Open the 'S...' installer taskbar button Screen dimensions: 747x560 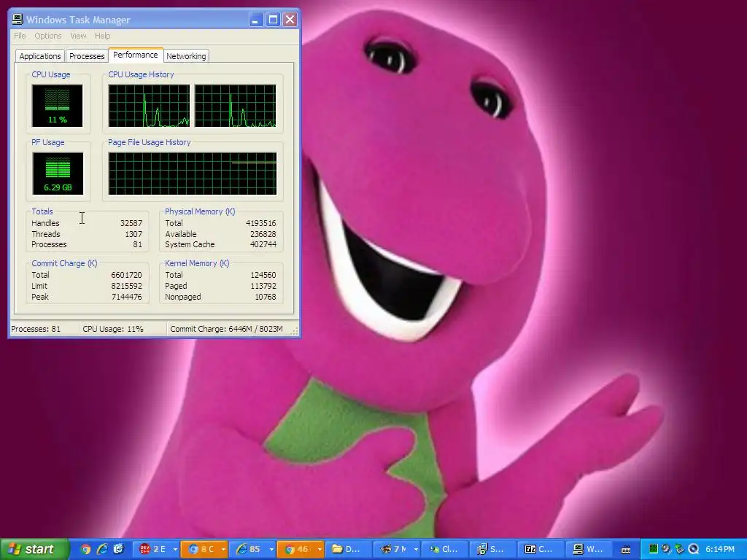(493, 549)
